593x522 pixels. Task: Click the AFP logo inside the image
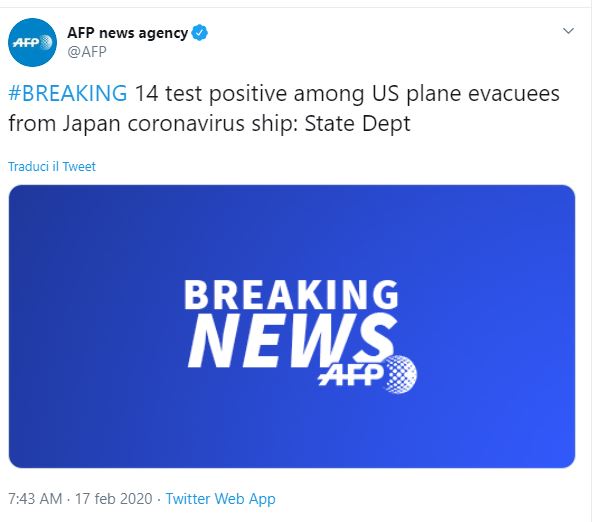(367, 374)
